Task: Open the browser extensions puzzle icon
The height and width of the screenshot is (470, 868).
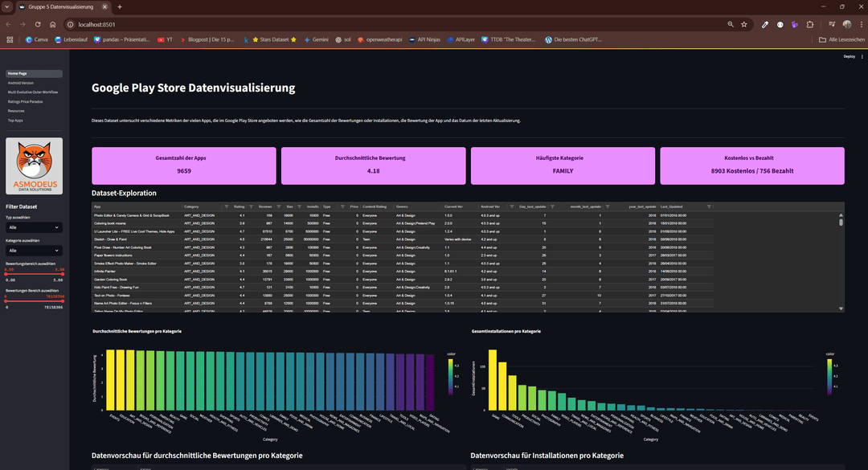Action: click(810, 25)
